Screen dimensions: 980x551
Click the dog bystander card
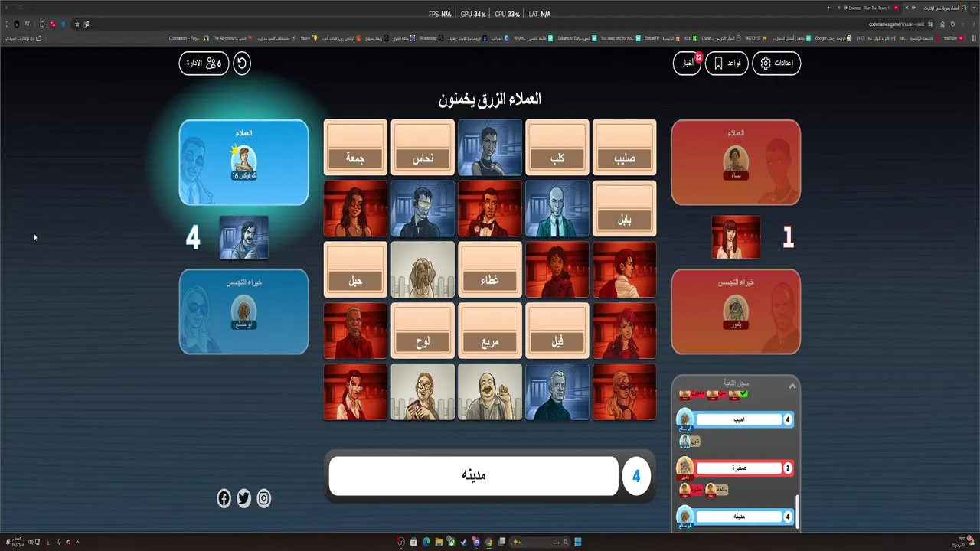[423, 269]
